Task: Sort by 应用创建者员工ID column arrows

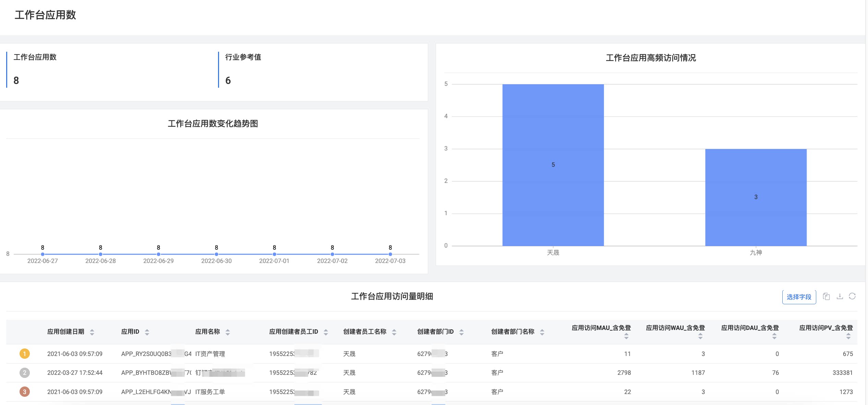Action: coord(326,332)
